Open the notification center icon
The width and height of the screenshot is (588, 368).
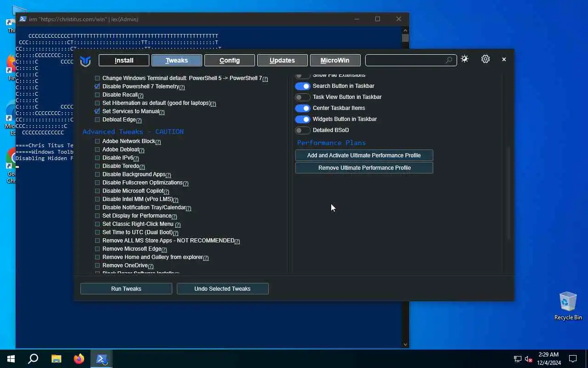coord(573,359)
